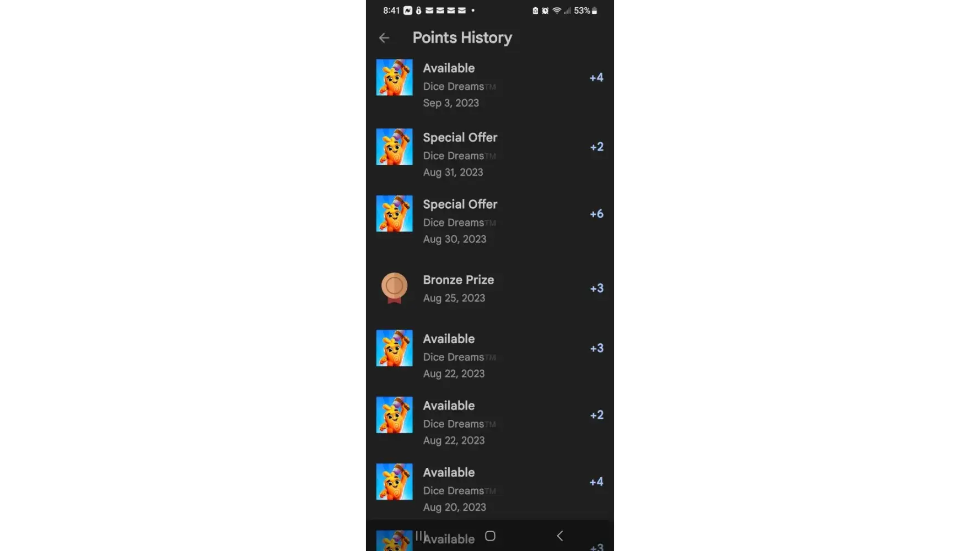The width and height of the screenshot is (980, 551).
Task: Tap the Android back chevron in navigation bar
Action: pyautogui.click(x=559, y=536)
